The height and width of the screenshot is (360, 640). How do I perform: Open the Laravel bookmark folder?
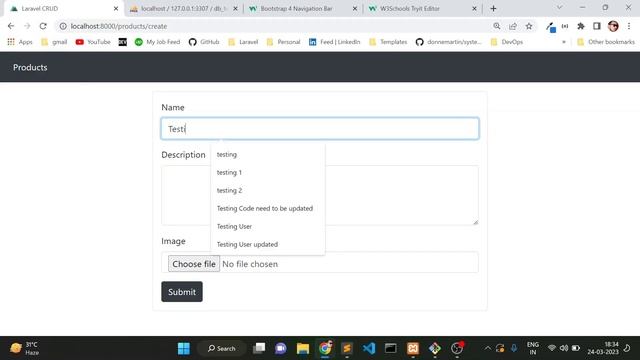(243, 42)
